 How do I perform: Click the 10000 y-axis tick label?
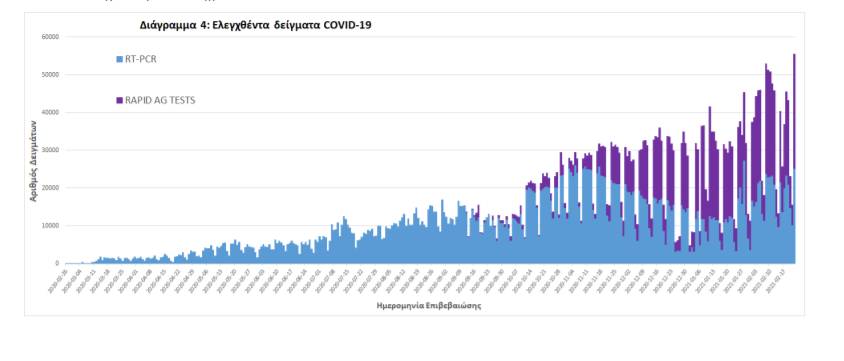tap(51, 225)
